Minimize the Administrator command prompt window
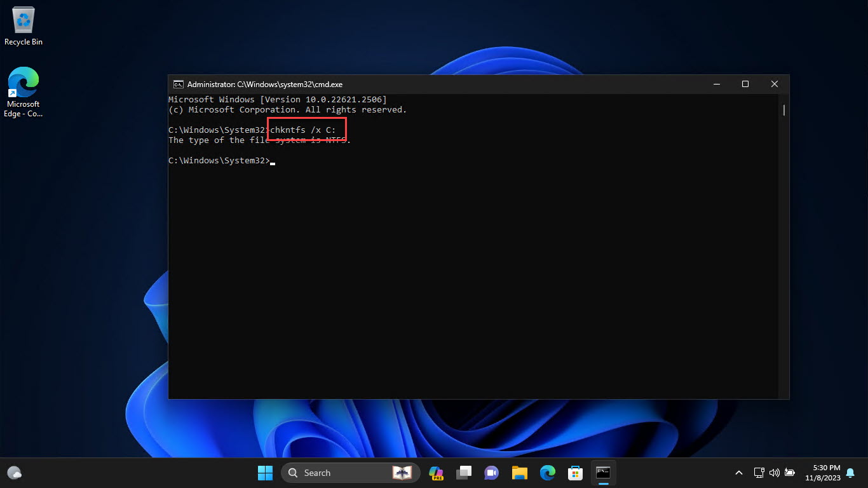Screen dimensions: 868x488 click(716, 84)
